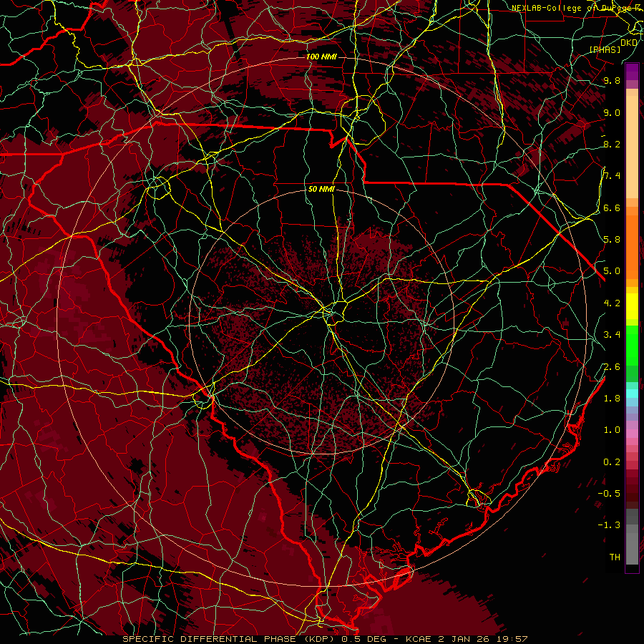Click the '5.8' color scale value
This screenshot has height=644, width=644.
(612, 240)
